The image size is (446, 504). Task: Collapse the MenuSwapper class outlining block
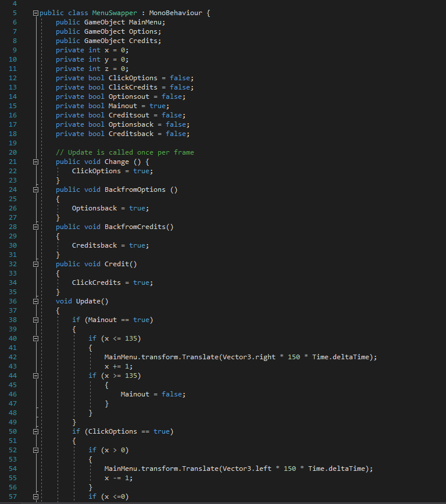[x=35, y=13]
